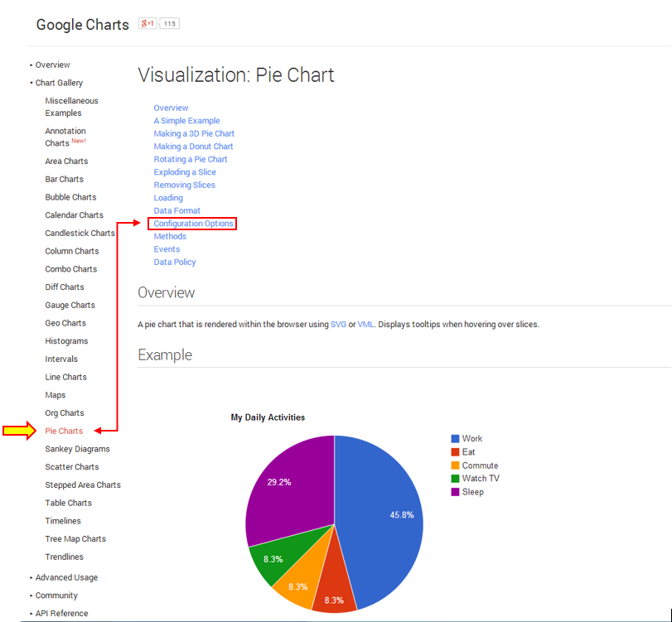Go to Histograms page
The width and height of the screenshot is (672, 622).
click(66, 341)
